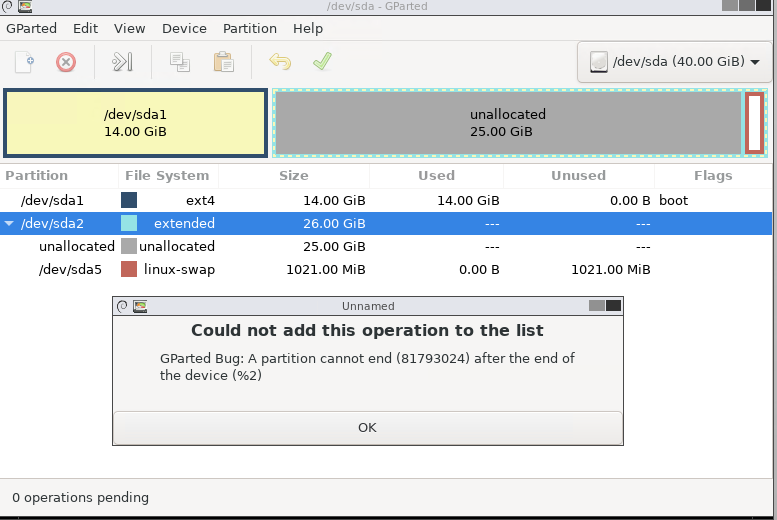
Task: Click the Size column header
Action: click(293, 175)
